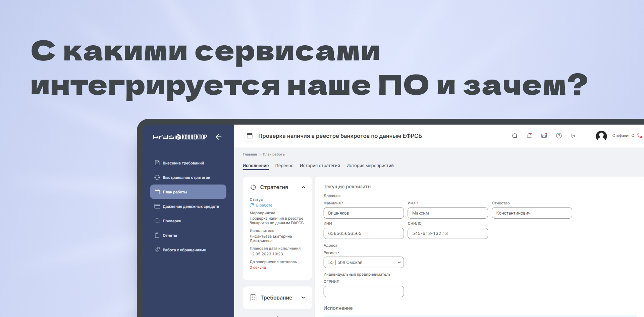
Task: Click the Имя field Максим
Action: tap(447, 213)
